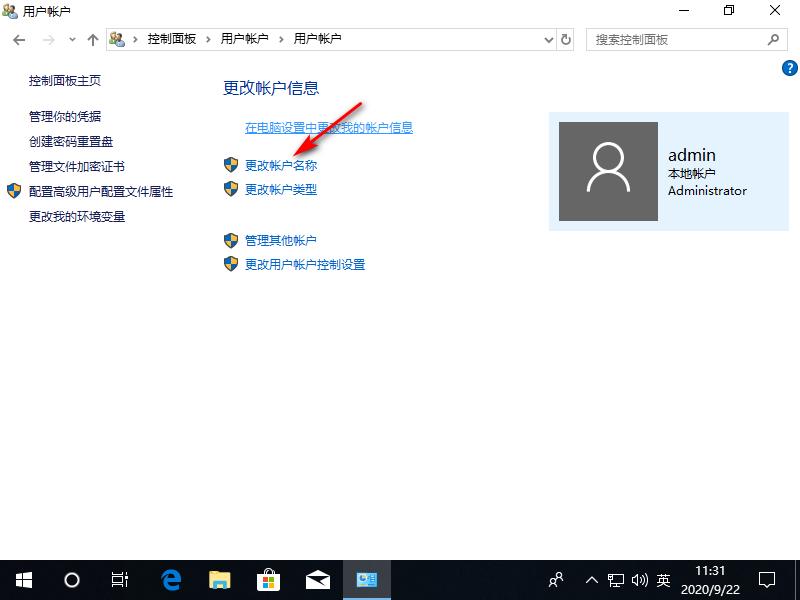
Task: Click the People icon in the system tray
Action: click(555, 580)
